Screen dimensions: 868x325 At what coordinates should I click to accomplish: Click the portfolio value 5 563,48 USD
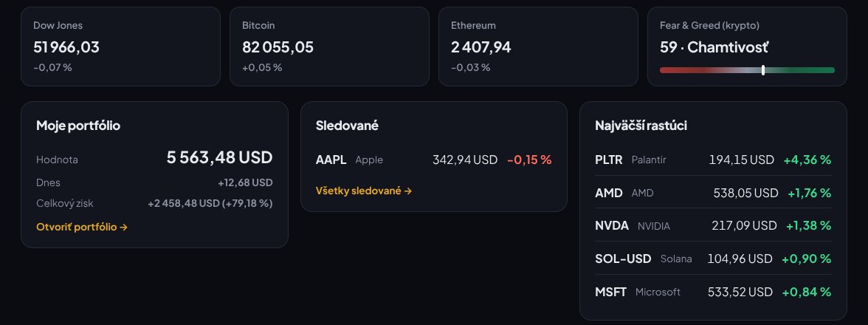coord(220,157)
